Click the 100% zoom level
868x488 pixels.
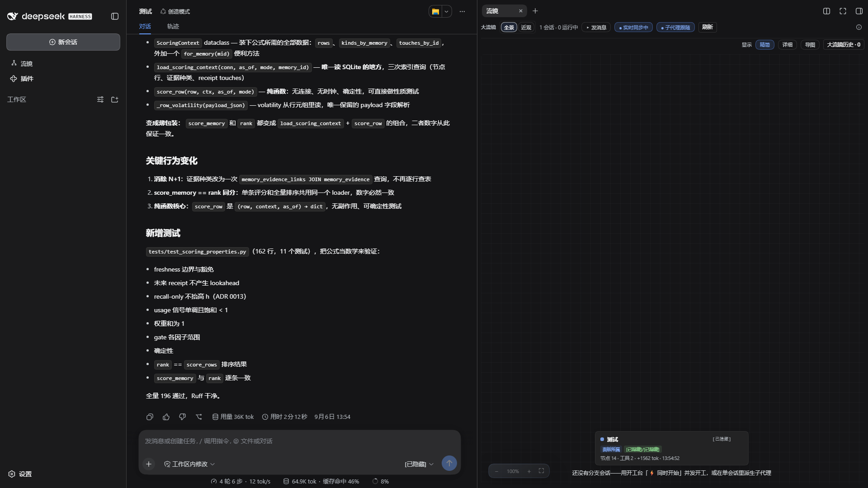click(513, 471)
